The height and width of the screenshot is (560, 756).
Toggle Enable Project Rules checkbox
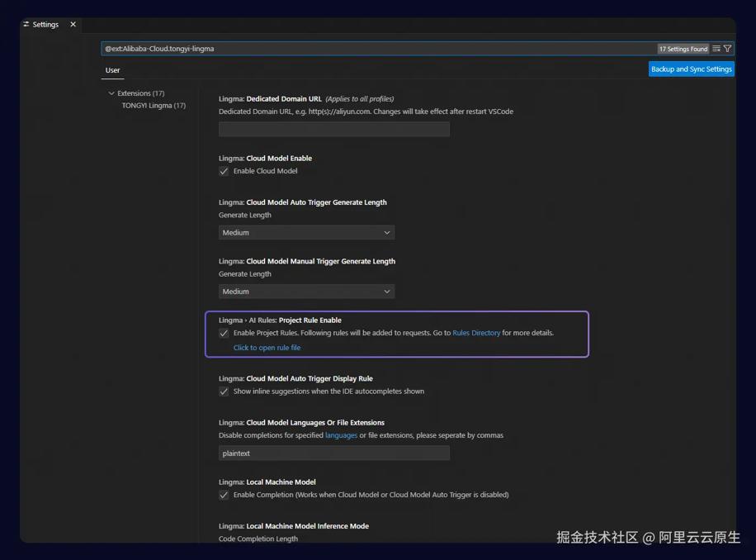[224, 334]
